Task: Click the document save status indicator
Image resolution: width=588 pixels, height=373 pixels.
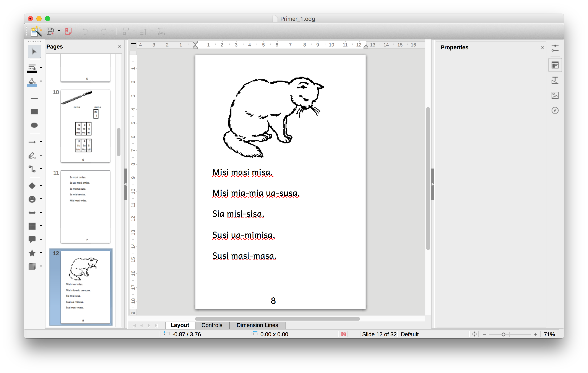Action: 343,334
